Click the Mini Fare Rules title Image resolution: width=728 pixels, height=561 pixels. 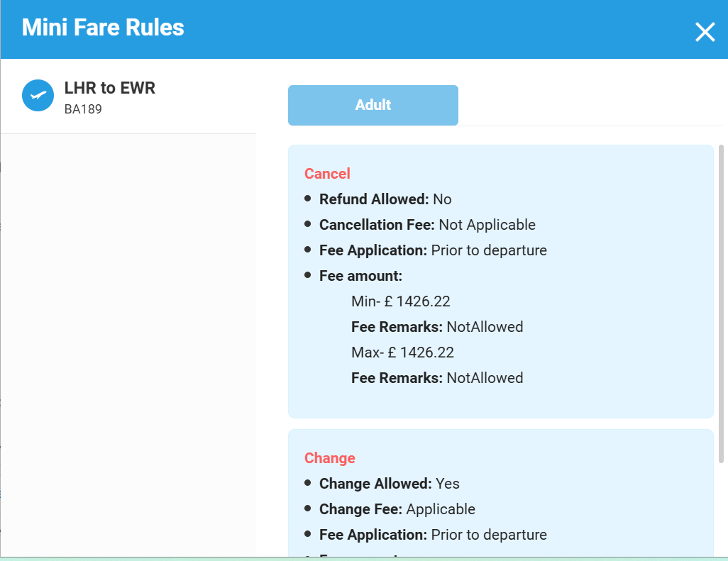pos(103,28)
